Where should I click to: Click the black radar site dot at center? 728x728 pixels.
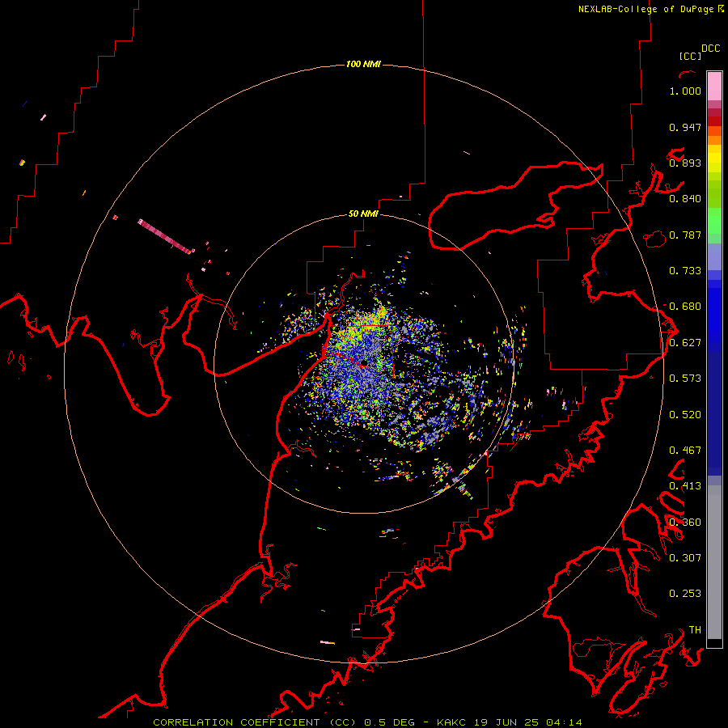364,363
